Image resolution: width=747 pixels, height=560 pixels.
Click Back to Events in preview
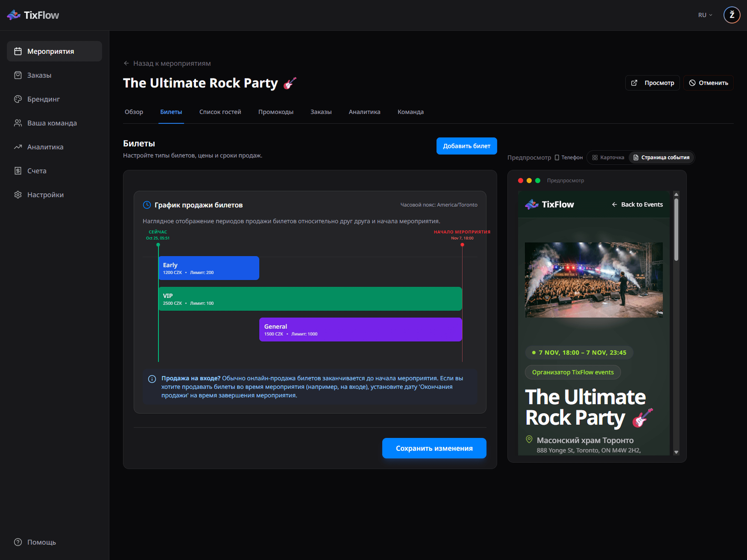(637, 205)
